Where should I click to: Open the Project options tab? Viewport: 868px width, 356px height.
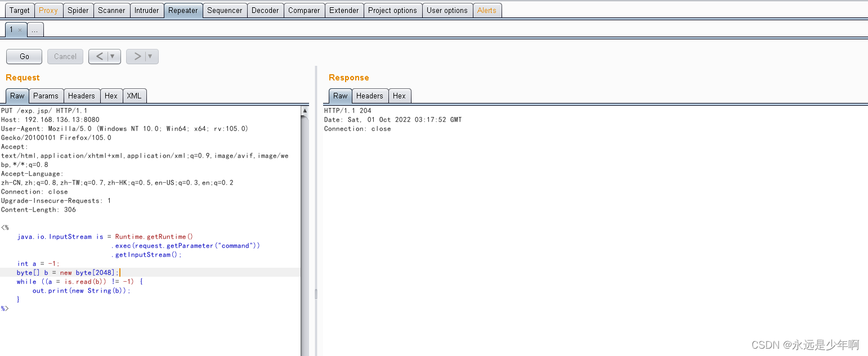[x=392, y=10]
